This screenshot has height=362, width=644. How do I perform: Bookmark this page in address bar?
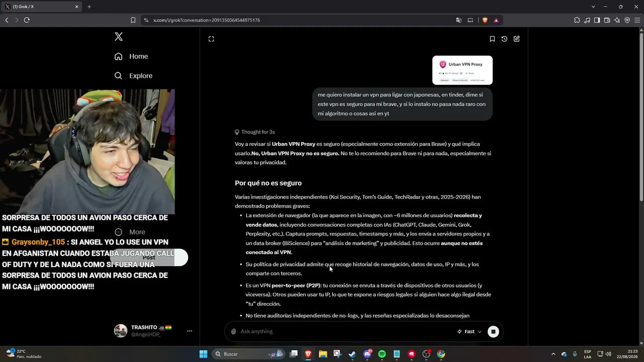coord(133,20)
